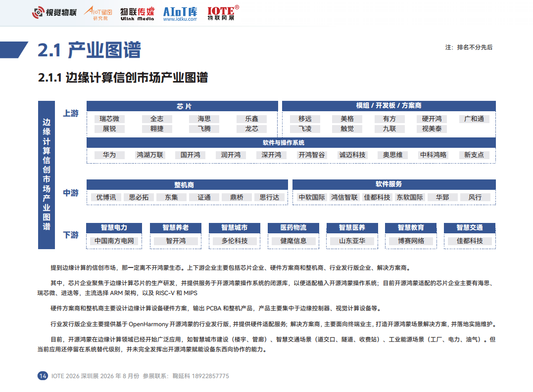The image size is (533, 392).
Task: Click the 中科鸿略 cell
Action: [x=434, y=155]
